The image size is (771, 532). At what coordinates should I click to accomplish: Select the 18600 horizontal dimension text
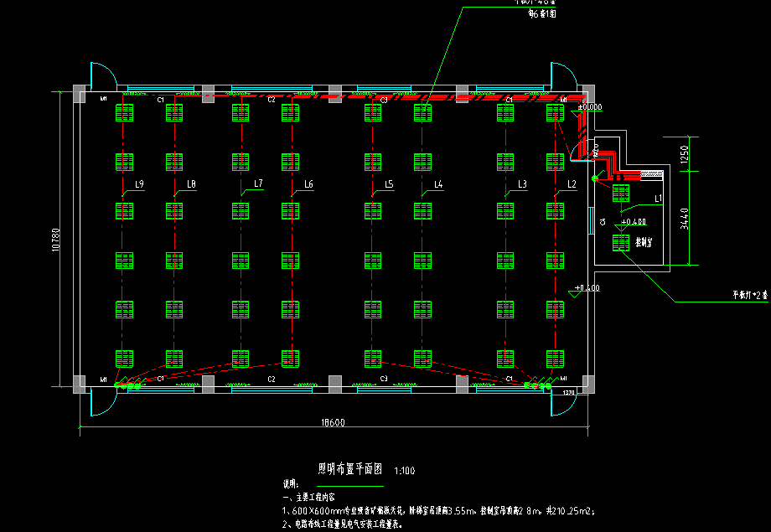click(x=333, y=422)
